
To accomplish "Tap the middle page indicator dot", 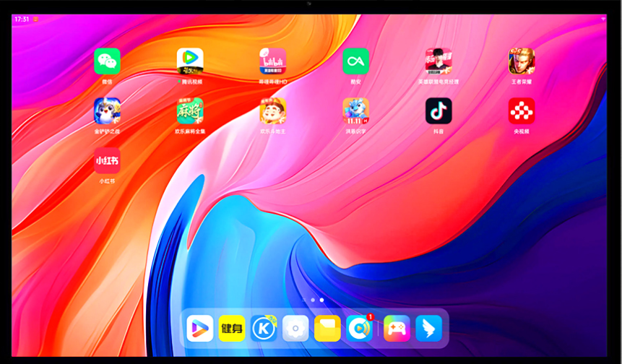I will [x=312, y=299].
